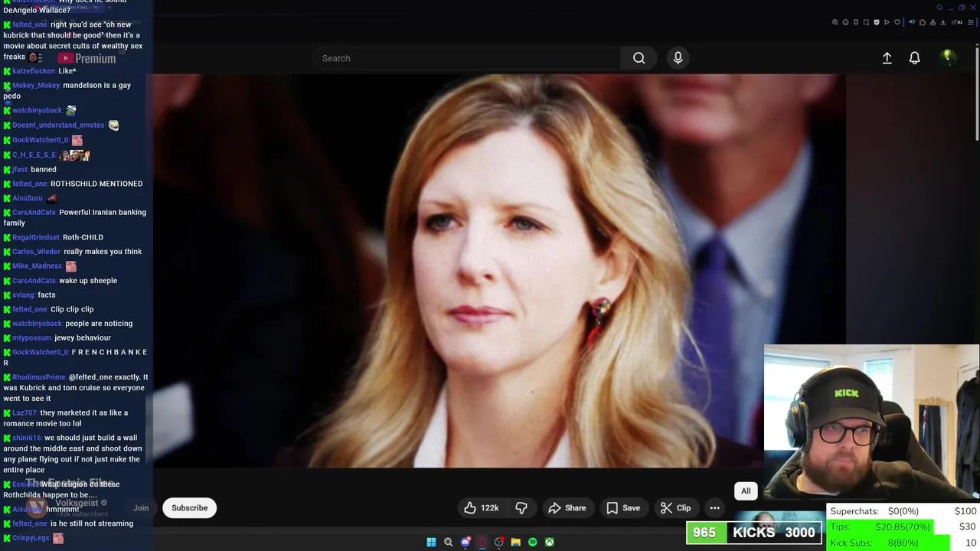This screenshot has width=980, height=551.
Task: Open the red browser taskbar icon
Action: 482,542
